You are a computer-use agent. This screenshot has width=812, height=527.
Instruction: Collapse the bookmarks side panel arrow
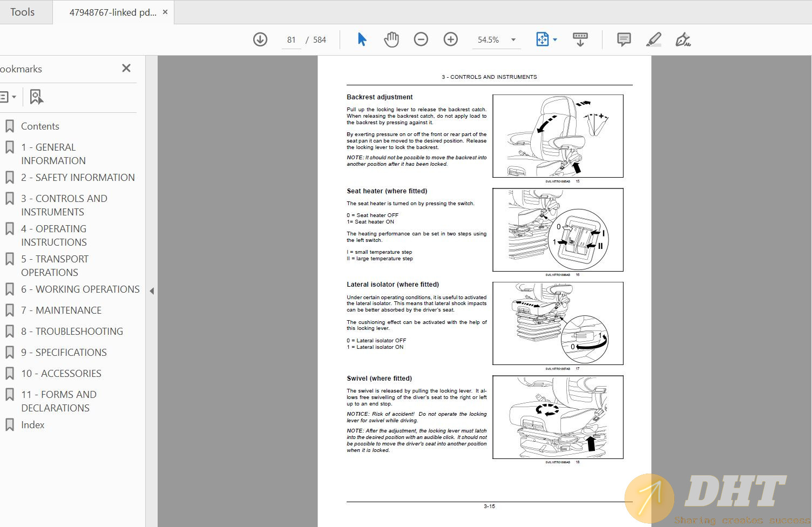click(x=152, y=291)
